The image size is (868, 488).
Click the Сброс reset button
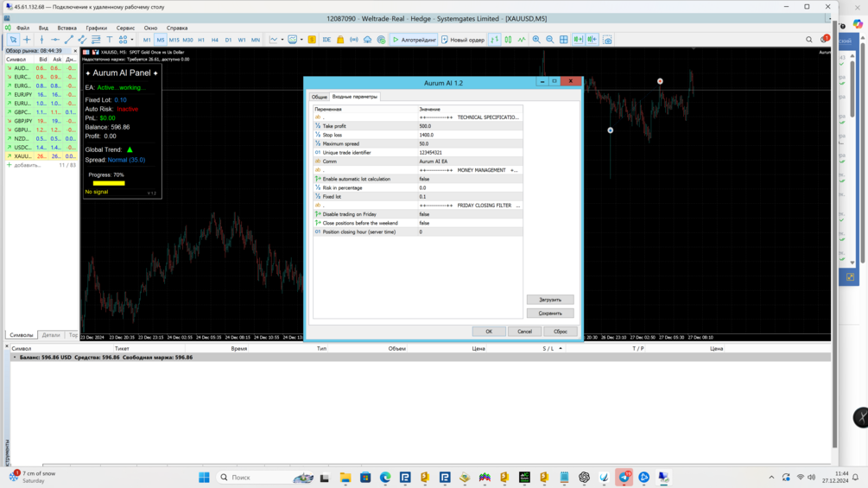[x=561, y=332]
